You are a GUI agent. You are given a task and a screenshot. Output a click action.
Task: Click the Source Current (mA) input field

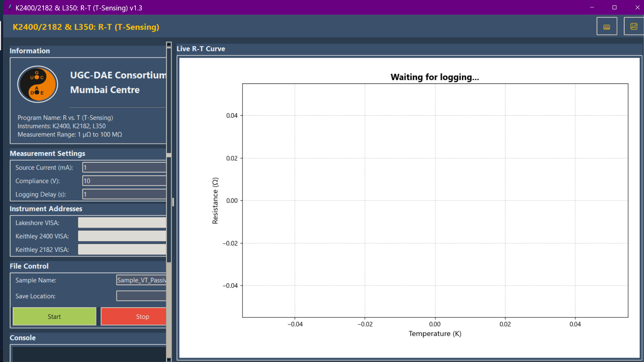(x=124, y=167)
